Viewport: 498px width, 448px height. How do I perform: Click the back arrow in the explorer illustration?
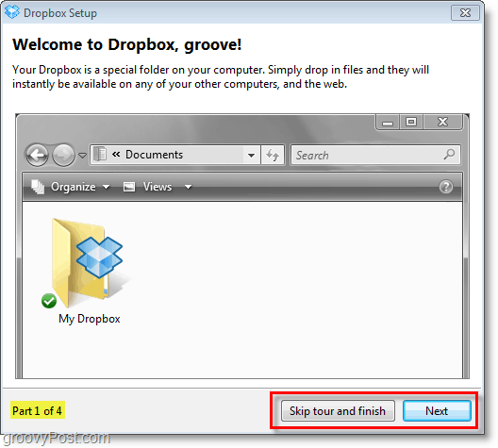[37, 156]
